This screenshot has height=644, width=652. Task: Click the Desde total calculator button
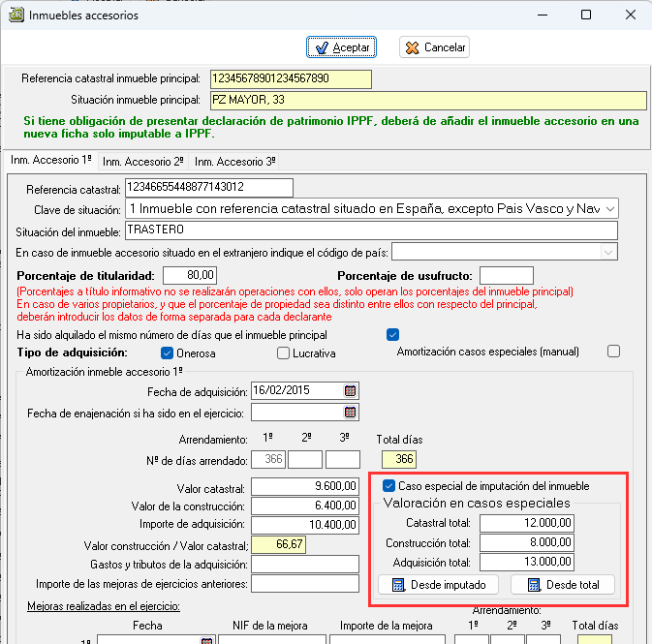click(563, 585)
